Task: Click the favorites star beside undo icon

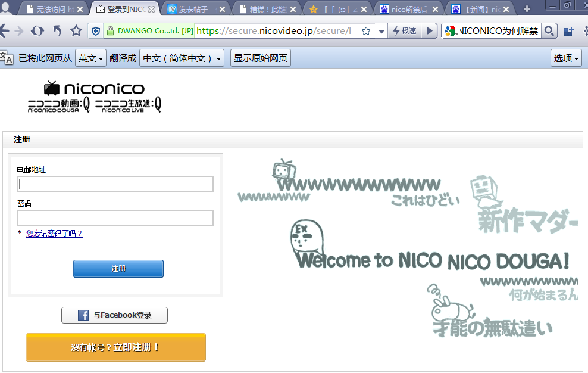Action: pyautogui.click(x=76, y=30)
